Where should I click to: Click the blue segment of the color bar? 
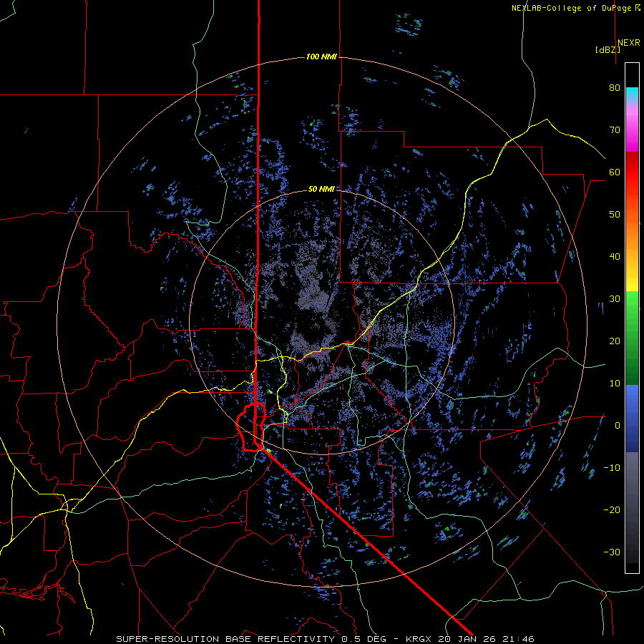pos(632,418)
